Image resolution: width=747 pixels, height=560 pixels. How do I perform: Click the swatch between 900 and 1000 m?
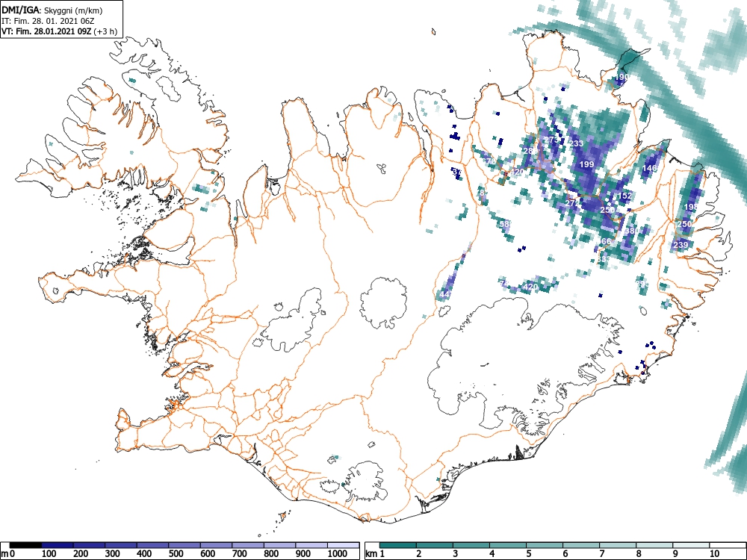coord(311,545)
